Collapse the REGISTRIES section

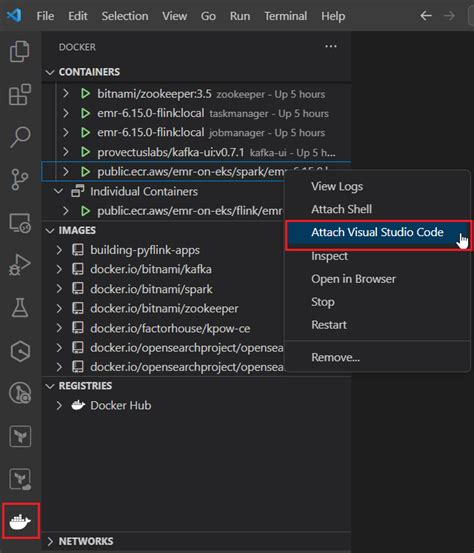50,386
